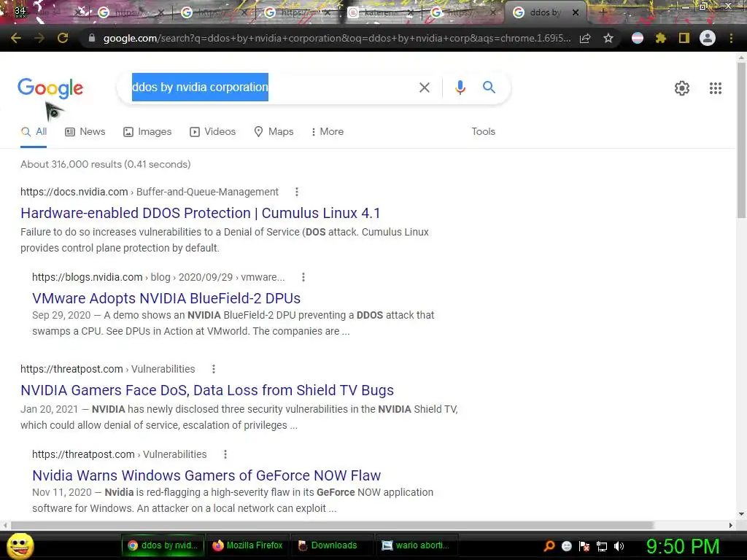Open the new tab plus button
This screenshot has height=560, width=747.
[x=603, y=12]
